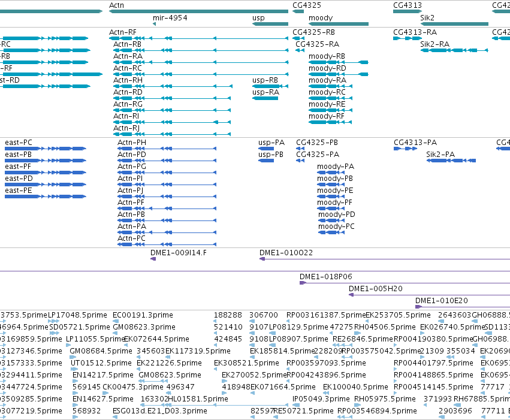Select protein moody-PD
The width and height of the screenshot is (510, 420).
(x=337, y=215)
